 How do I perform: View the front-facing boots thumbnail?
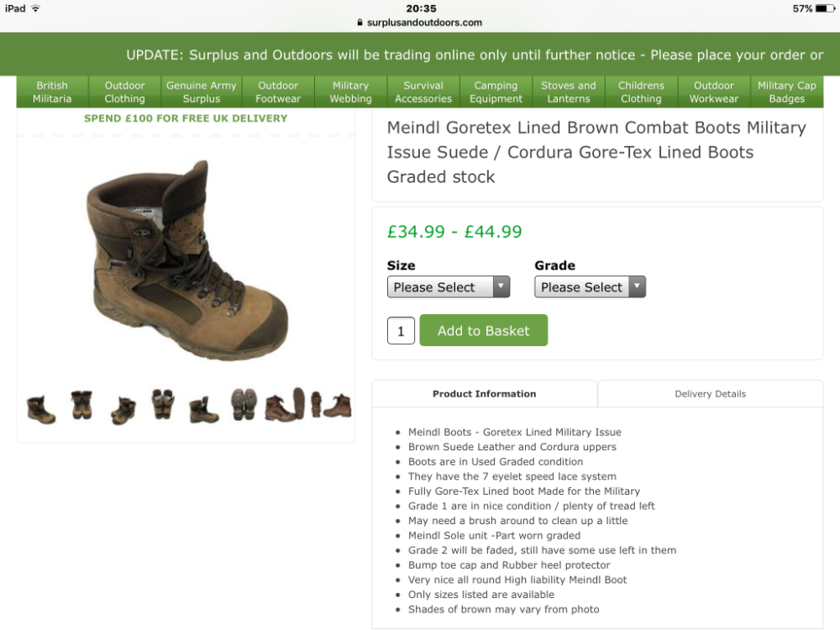point(81,405)
